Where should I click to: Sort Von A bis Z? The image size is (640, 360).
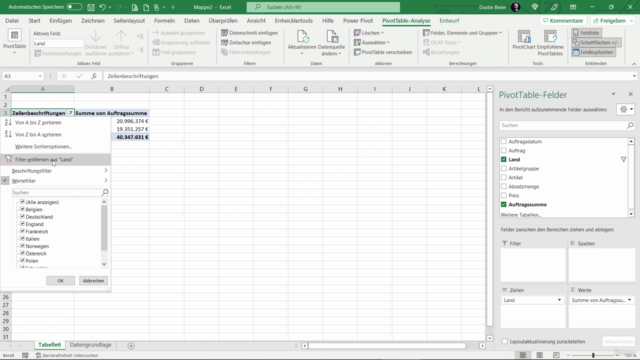(38, 122)
